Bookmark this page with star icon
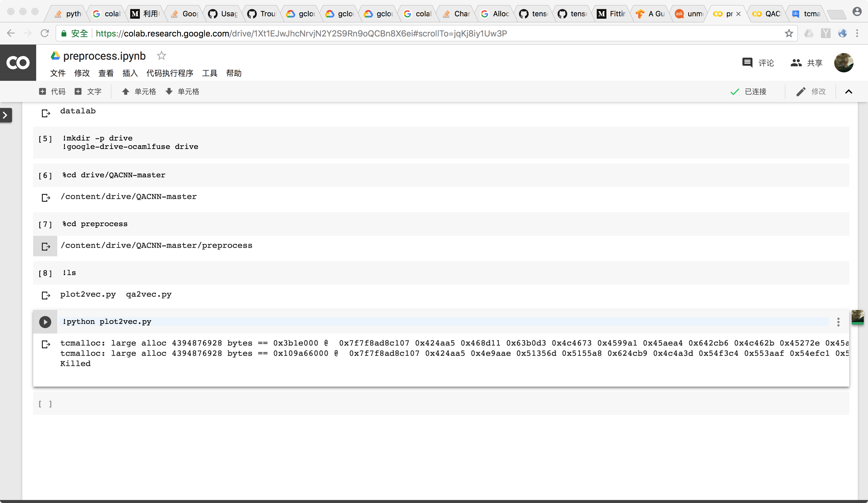The image size is (868, 503). point(788,33)
